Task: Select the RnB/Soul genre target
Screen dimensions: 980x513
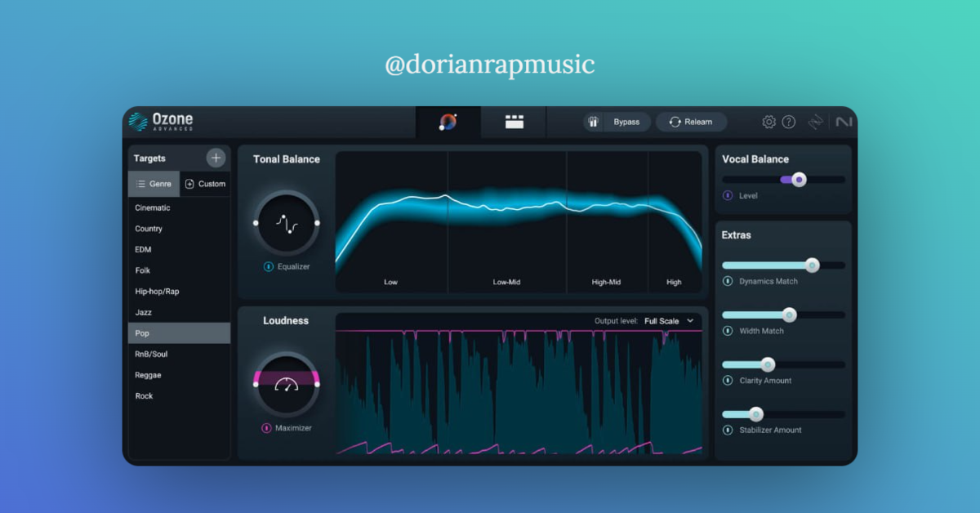Action: pyautogui.click(x=179, y=354)
